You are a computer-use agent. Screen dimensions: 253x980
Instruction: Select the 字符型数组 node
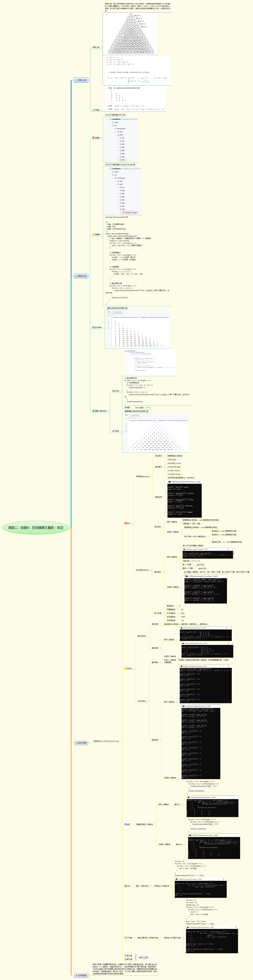171,617
